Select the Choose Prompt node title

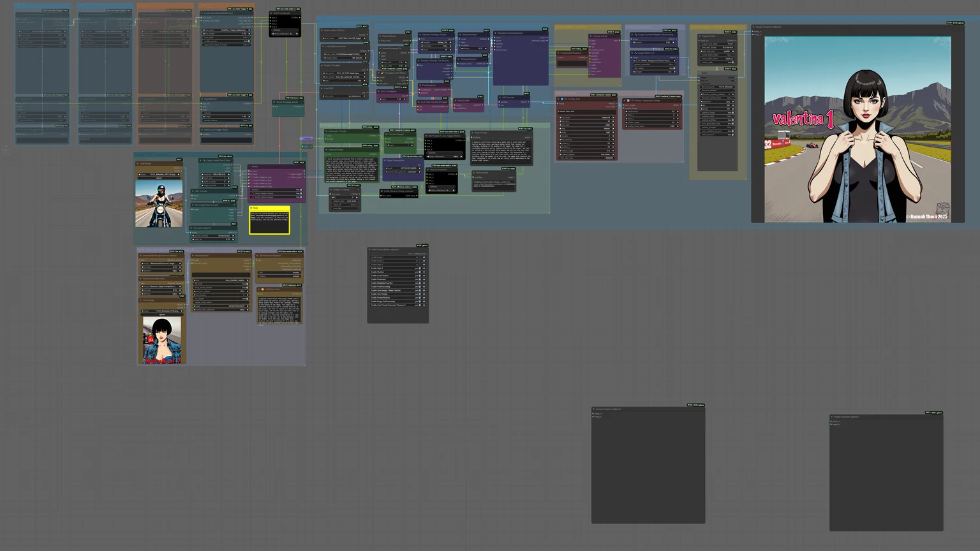396,134
